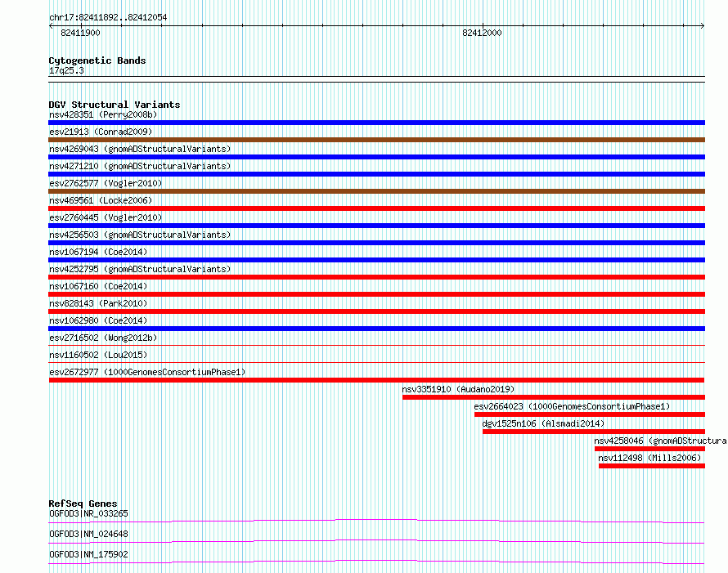Click OGFOD3|NM_024648 gene label

(x=88, y=534)
